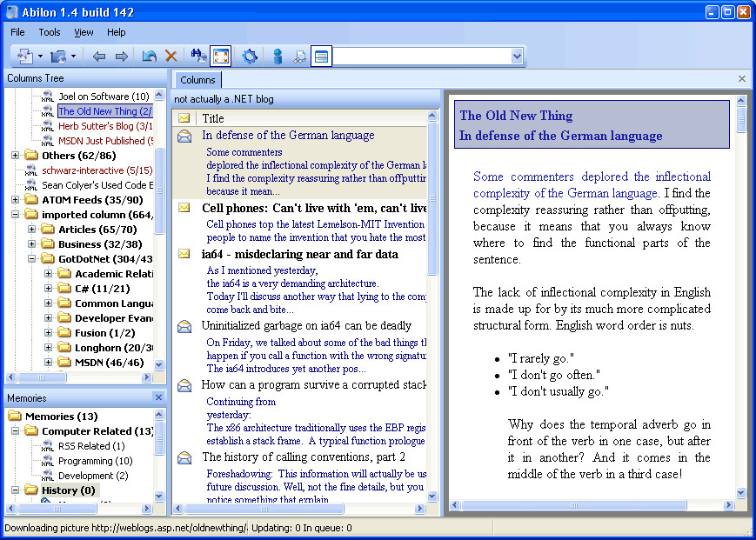Click the blue info person icon
This screenshot has width=756, height=540.
point(278,57)
